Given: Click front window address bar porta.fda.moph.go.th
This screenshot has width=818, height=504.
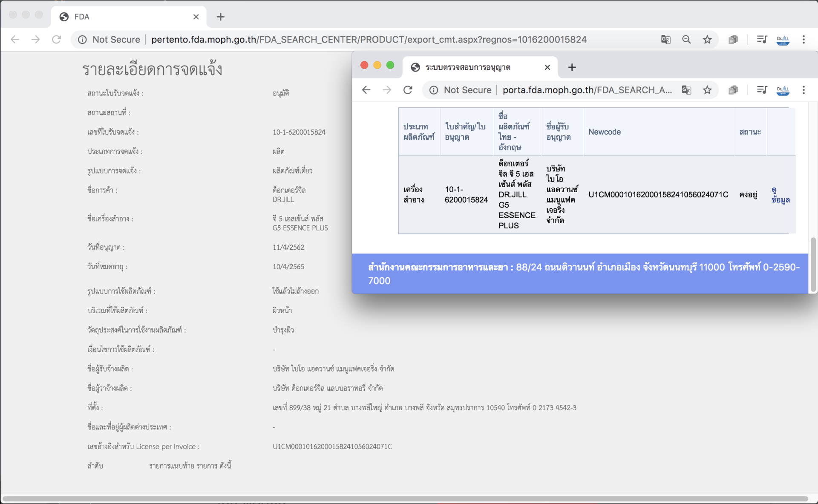Looking at the screenshot, I should [587, 90].
